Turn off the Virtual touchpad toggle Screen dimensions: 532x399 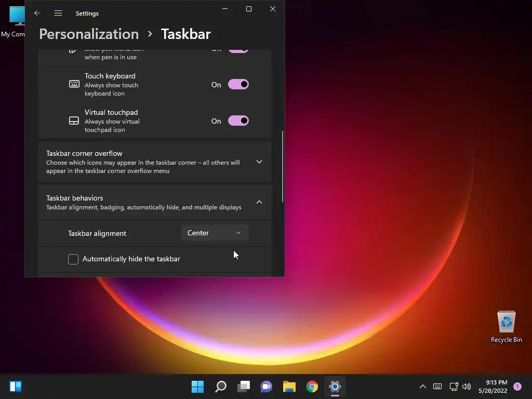(x=238, y=121)
